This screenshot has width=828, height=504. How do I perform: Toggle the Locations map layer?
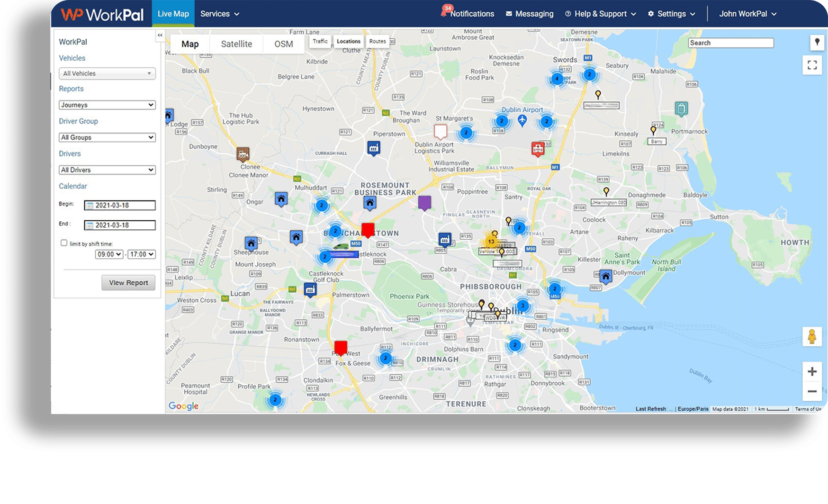pyautogui.click(x=349, y=41)
